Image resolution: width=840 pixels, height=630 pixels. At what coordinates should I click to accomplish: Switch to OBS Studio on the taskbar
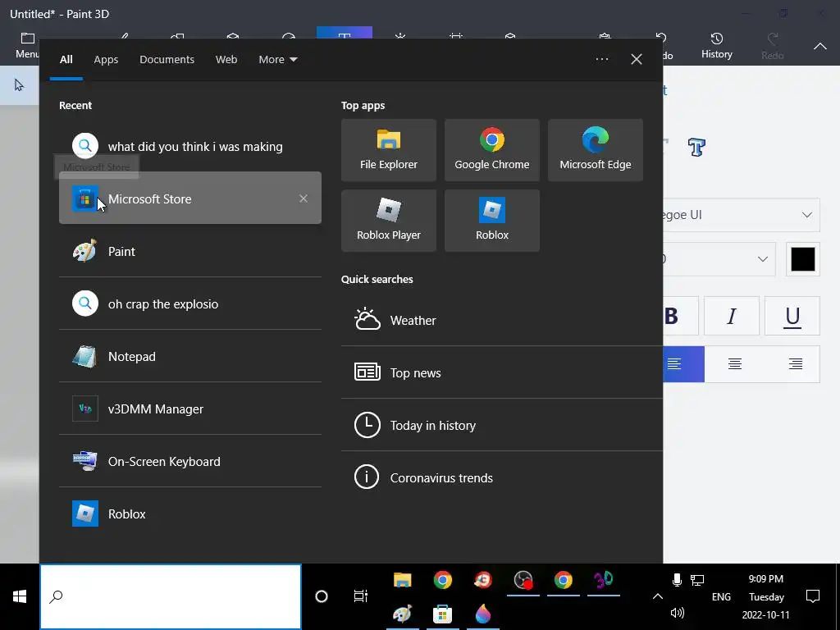pyautogui.click(x=523, y=580)
